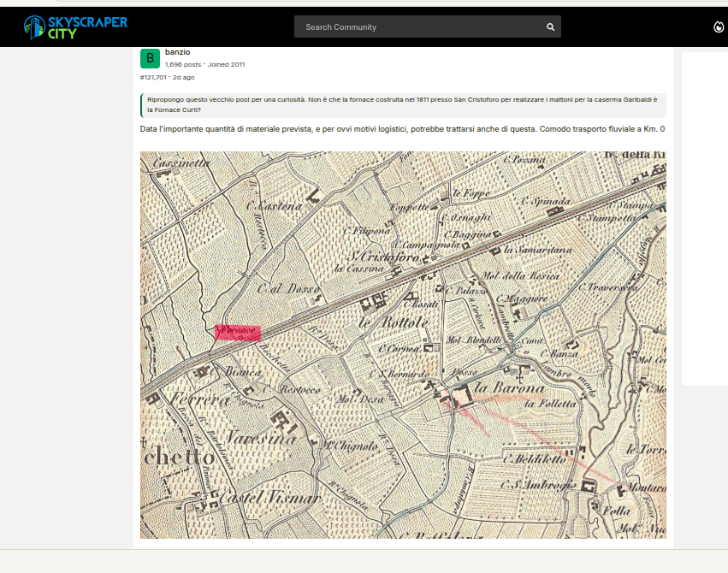The width and height of the screenshot is (728, 573).
Task: Click 'Joined 2011' under username
Action: 226,64
